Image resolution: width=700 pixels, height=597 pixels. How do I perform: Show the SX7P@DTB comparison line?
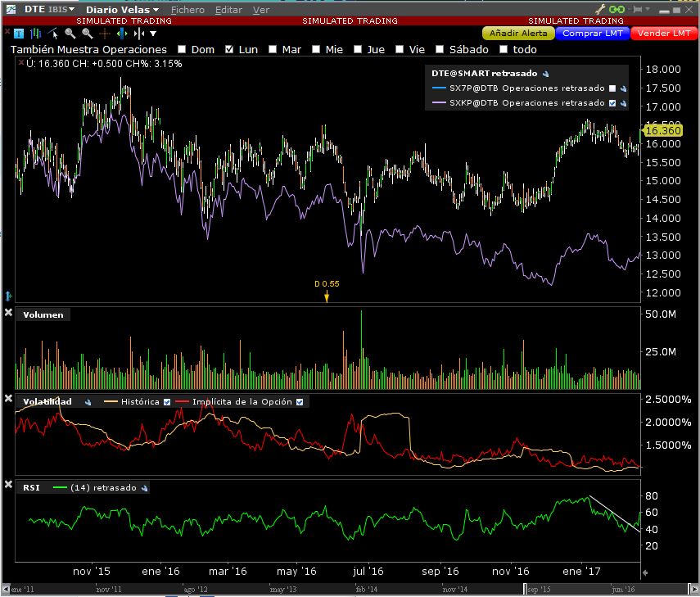pos(612,88)
